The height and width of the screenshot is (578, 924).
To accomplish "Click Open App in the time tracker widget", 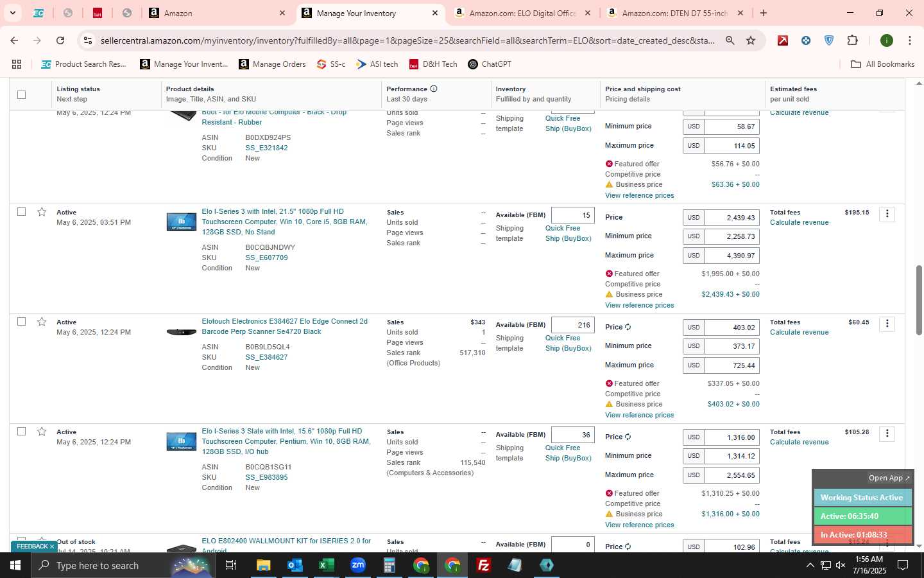I will pos(889,478).
